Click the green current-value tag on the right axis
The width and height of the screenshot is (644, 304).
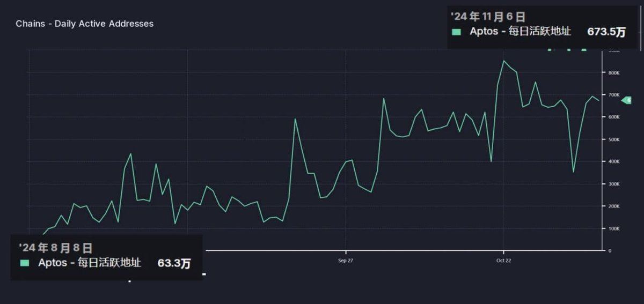pos(626,100)
